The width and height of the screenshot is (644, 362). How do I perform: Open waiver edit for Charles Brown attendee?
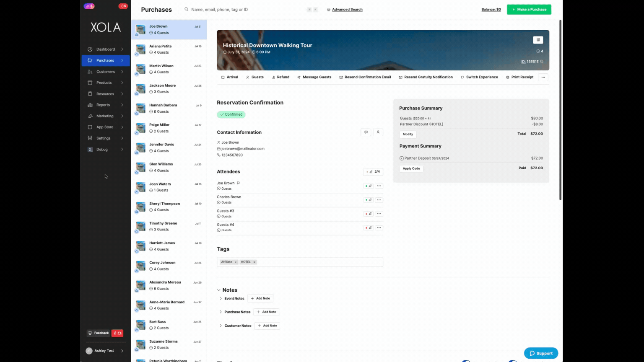tap(369, 200)
